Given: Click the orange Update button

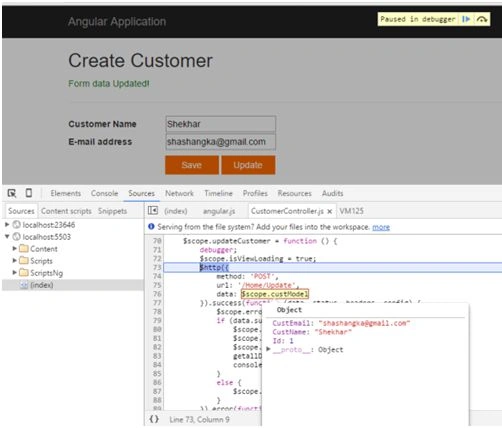Looking at the screenshot, I should coord(248,165).
